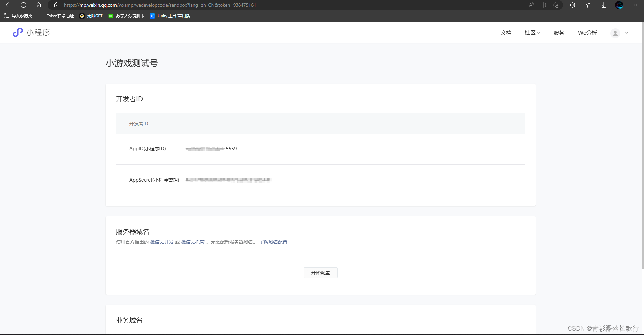The height and width of the screenshot is (335, 644).
Task: Click the user account avatar in the page header
Action: (615, 33)
